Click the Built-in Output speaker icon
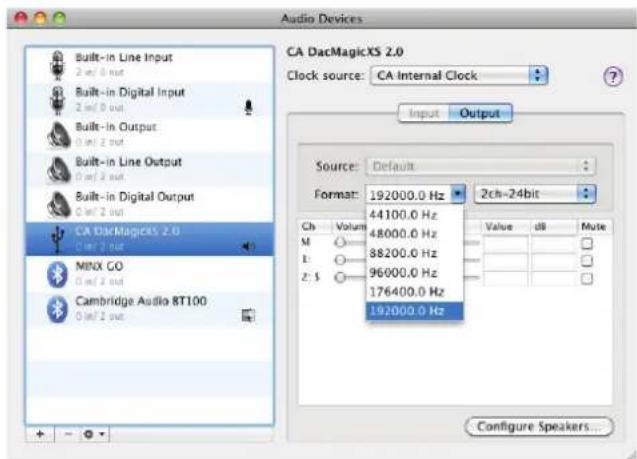Screen dimensions: 637x459 tap(59, 134)
